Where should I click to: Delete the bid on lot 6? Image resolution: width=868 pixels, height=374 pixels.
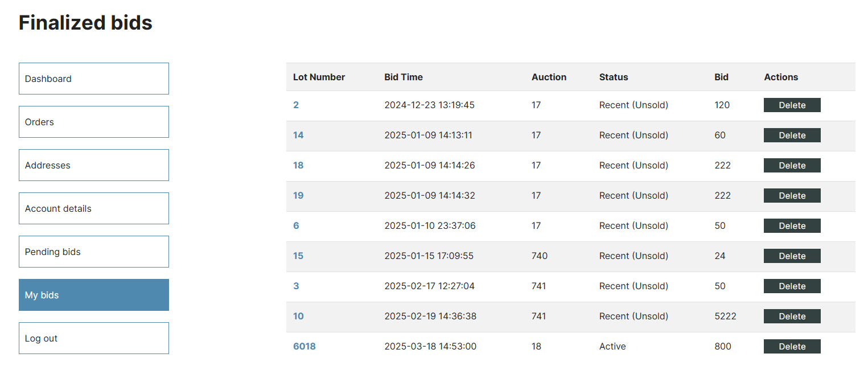click(792, 226)
